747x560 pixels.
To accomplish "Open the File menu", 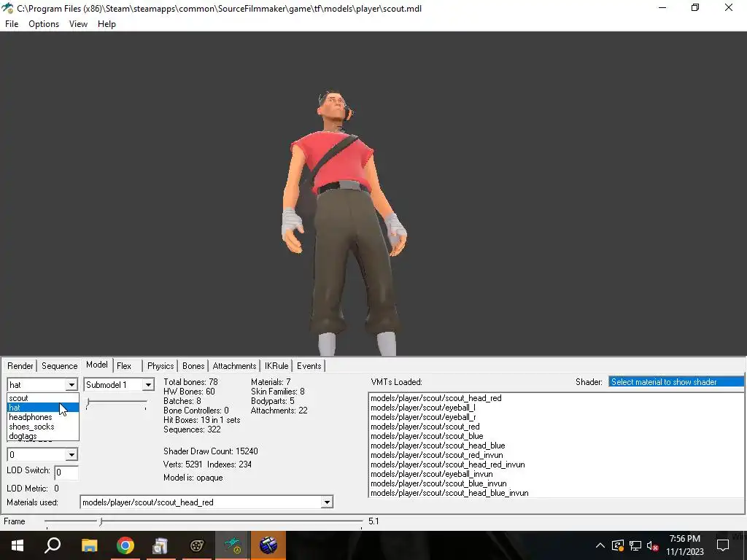I will point(12,24).
